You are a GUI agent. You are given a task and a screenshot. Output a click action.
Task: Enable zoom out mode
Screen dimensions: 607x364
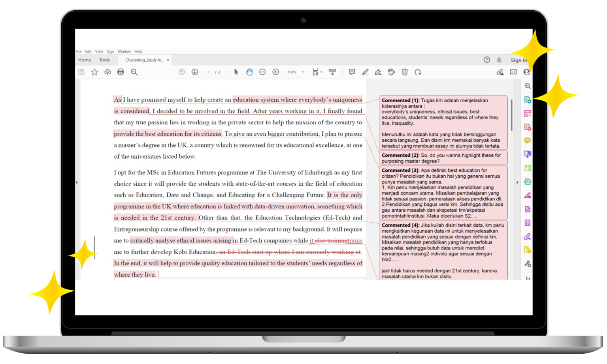click(262, 72)
